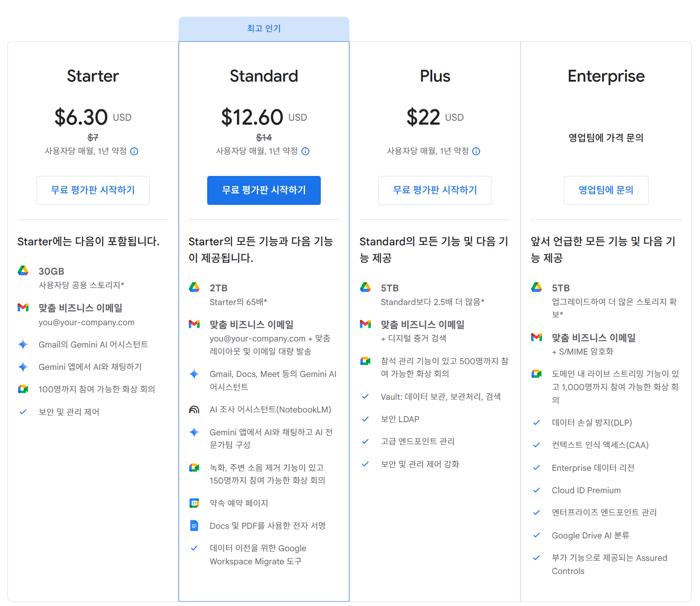Screen dimensions: 700x606
Task: Click the Meet icon beside 1,000명까지 참여
Action: click(537, 374)
